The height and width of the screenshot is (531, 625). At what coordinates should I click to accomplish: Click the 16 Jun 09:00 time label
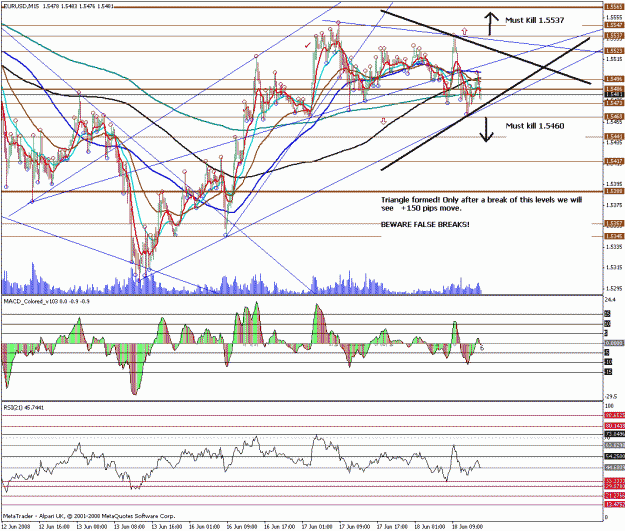(242, 527)
